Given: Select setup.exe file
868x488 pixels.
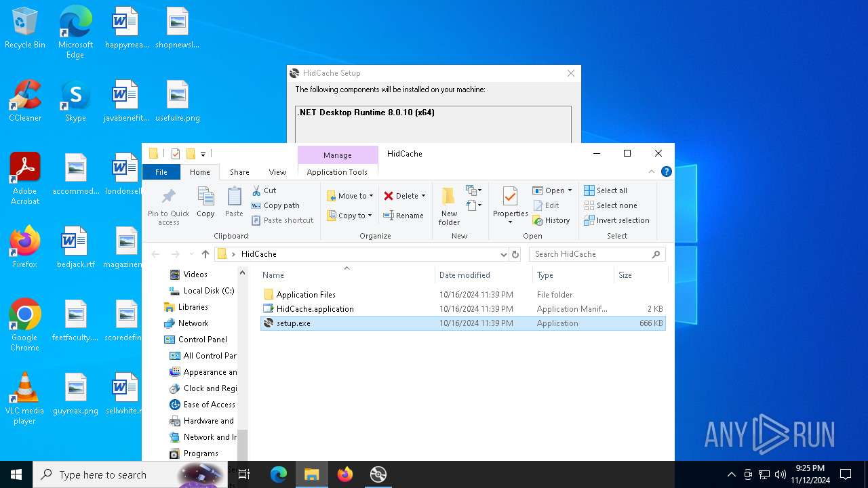Looking at the screenshot, I should pos(463,323).
